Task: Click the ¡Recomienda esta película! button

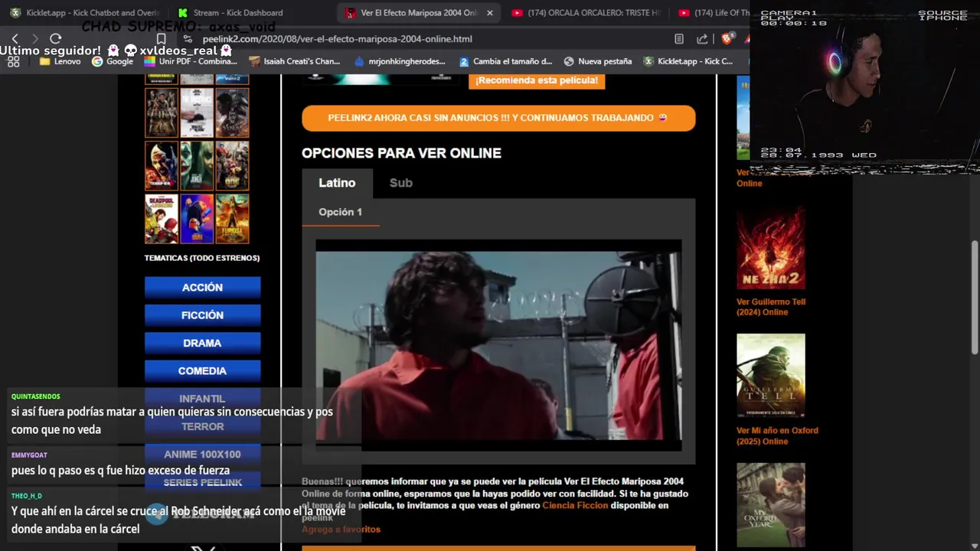Action: pyautogui.click(x=537, y=80)
